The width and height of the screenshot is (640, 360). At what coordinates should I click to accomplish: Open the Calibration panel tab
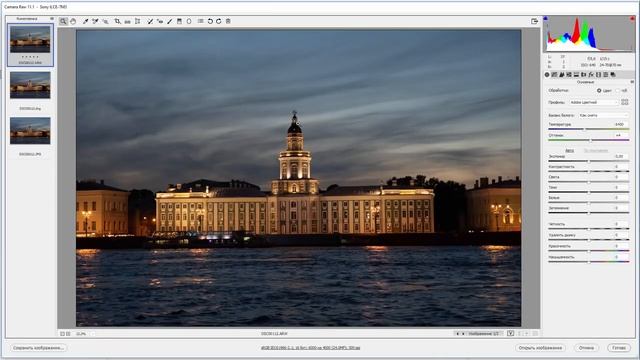pos(598,75)
